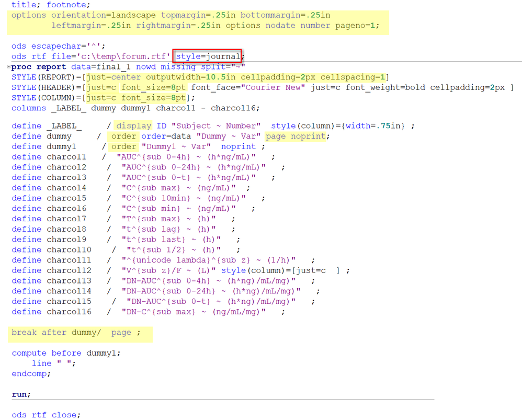
Task: Click 'font_weight=bold' in STYLE(HEADER)
Action: point(385,87)
